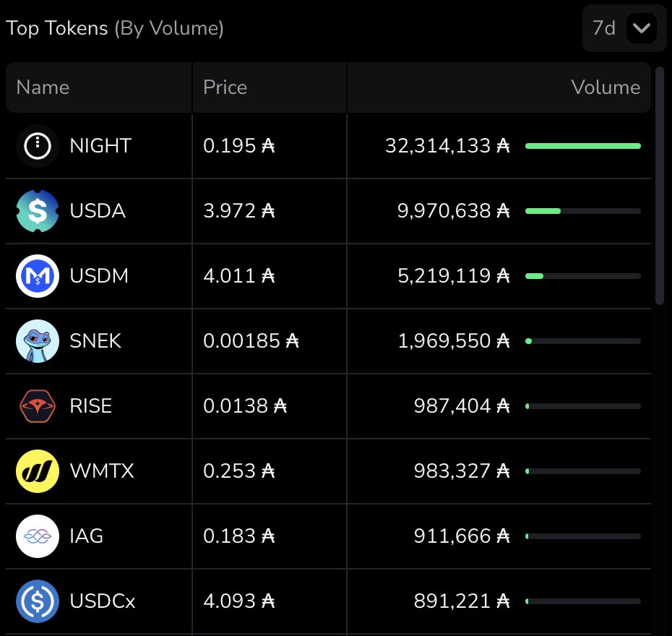Click the WMTX yellow logo
The image size is (672, 636).
pos(38,471)
